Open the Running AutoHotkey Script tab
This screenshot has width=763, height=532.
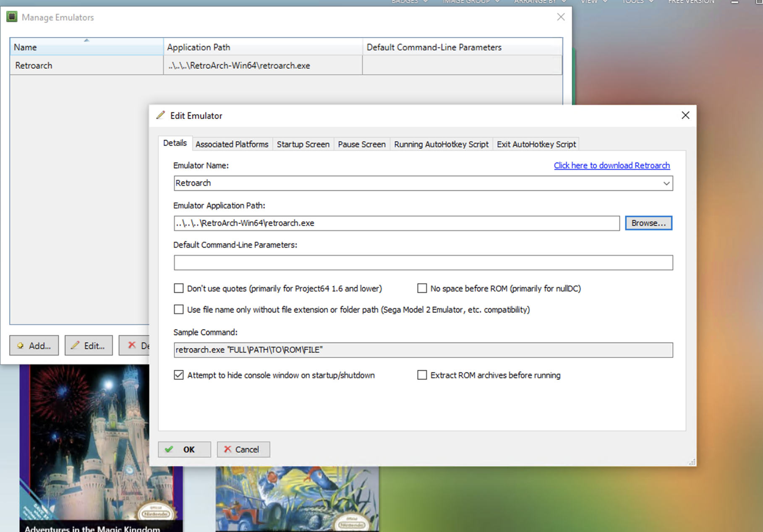point(441,144)
